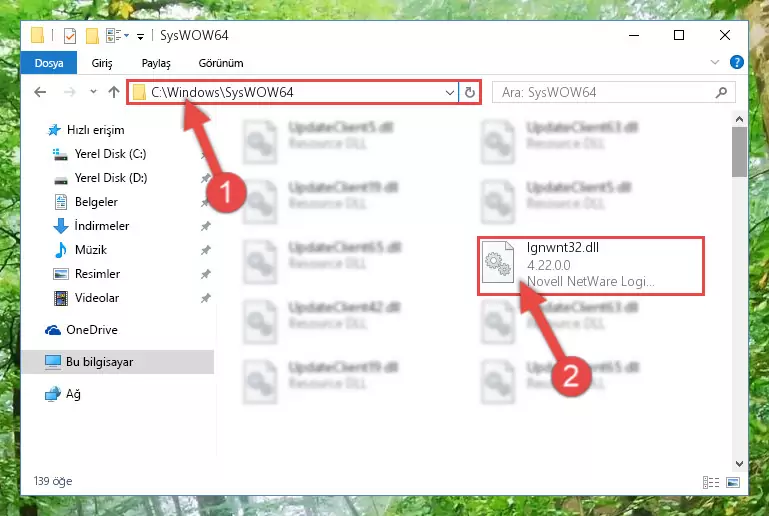
Task: Select Ağ in the navigation pane
Action: click(73, 394)
